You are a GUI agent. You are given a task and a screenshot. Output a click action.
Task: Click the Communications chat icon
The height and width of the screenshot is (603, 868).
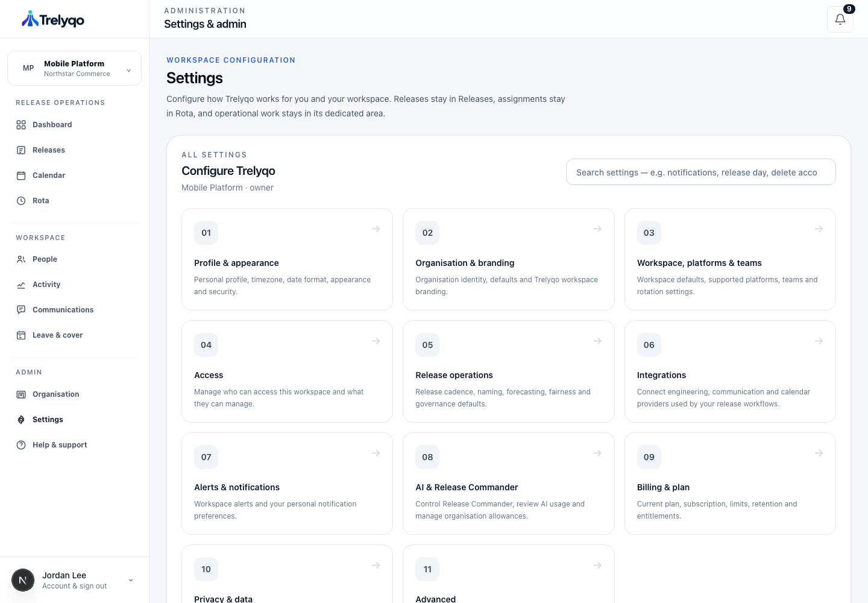pos(21,310)
